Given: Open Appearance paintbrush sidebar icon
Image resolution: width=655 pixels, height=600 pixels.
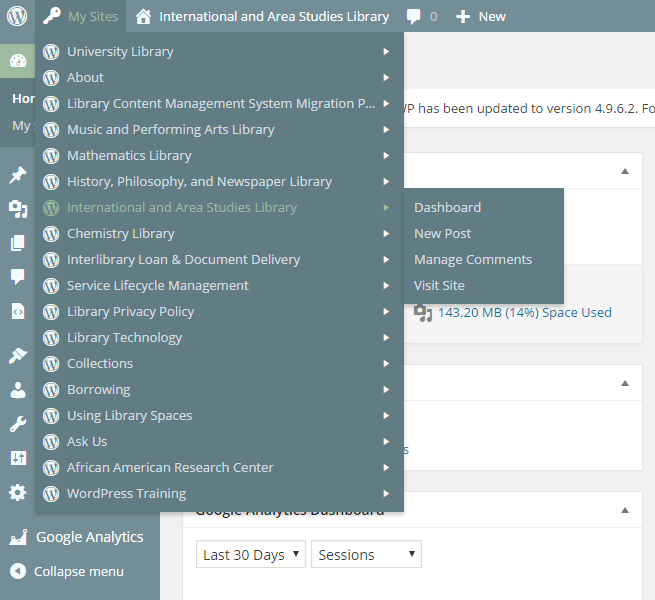Looking at the screenshot, I should [18, 356].
